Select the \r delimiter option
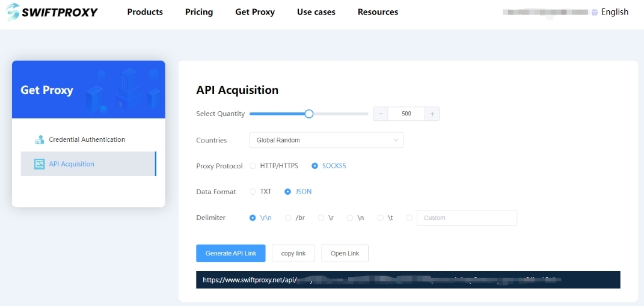 [x=321, y=218]
